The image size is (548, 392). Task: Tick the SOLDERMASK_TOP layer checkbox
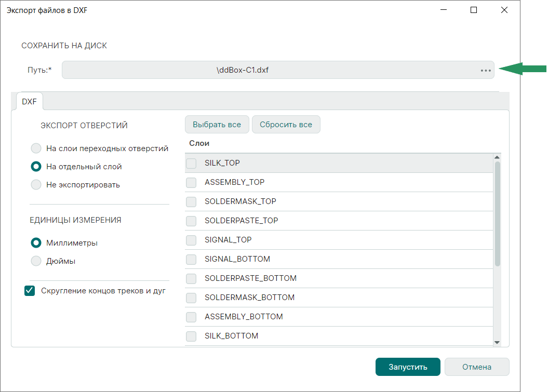[x=191, y=201]
